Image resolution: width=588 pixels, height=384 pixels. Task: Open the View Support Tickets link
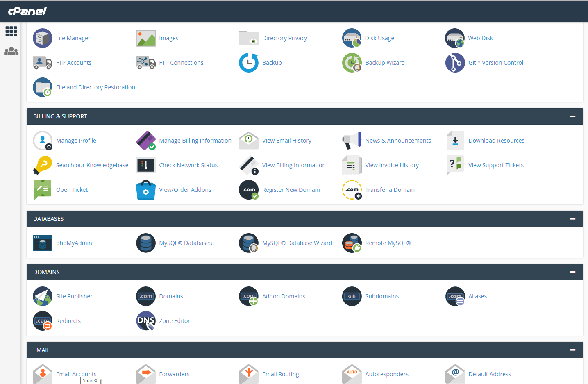(496, 165)
